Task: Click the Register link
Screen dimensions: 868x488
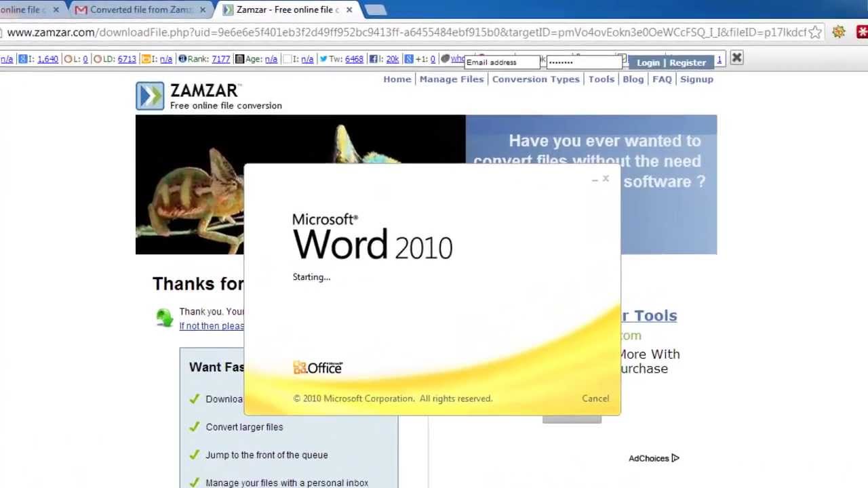Action: [688, 62]
